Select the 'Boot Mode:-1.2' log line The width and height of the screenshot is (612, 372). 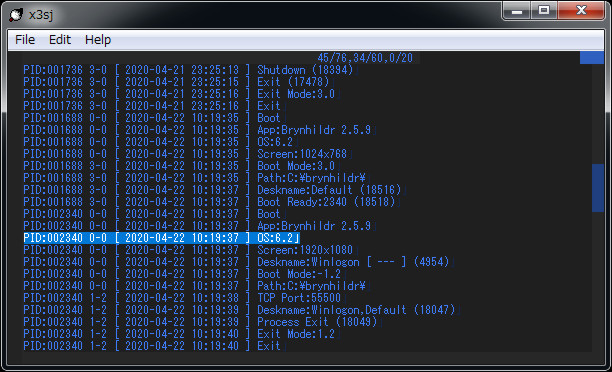[x=182, y=274]
